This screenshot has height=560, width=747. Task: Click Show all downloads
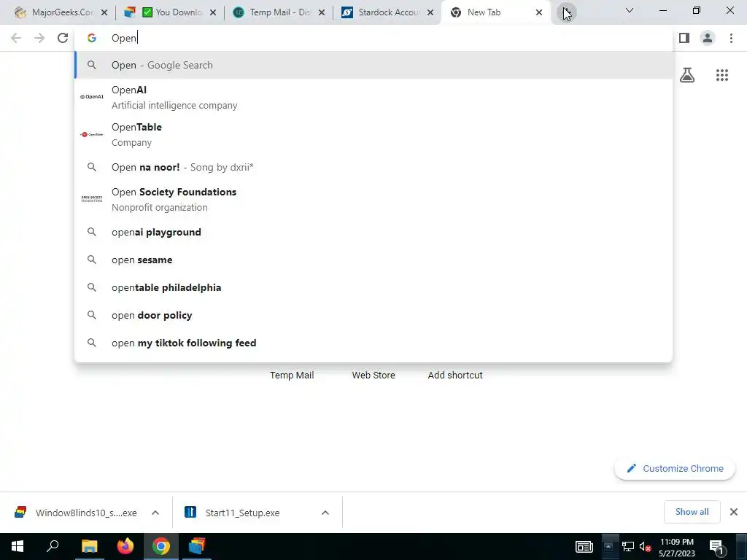click(692, 512)
